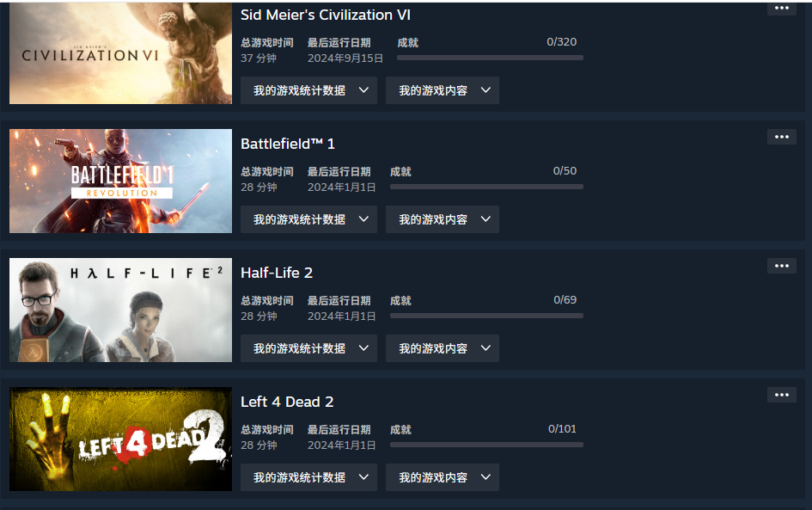This screenshot has height=510, width=812.
Task: Open the three-dot menu for Left 4 Dead 2
Action: click(781, 395)
